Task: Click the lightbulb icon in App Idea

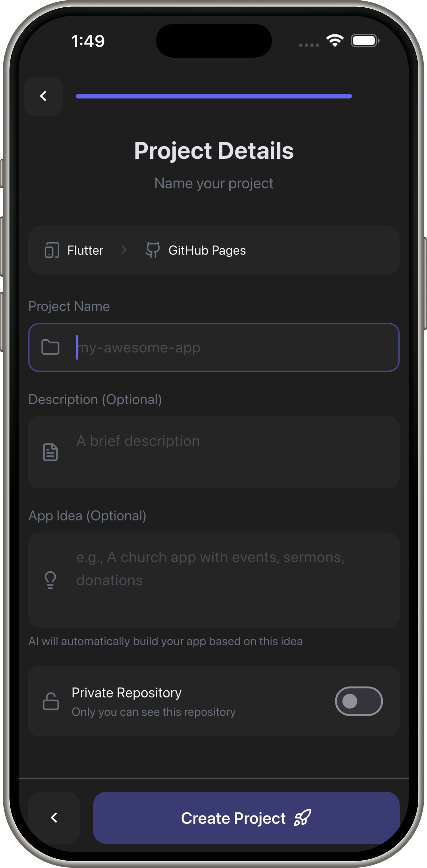Action: 51,580
